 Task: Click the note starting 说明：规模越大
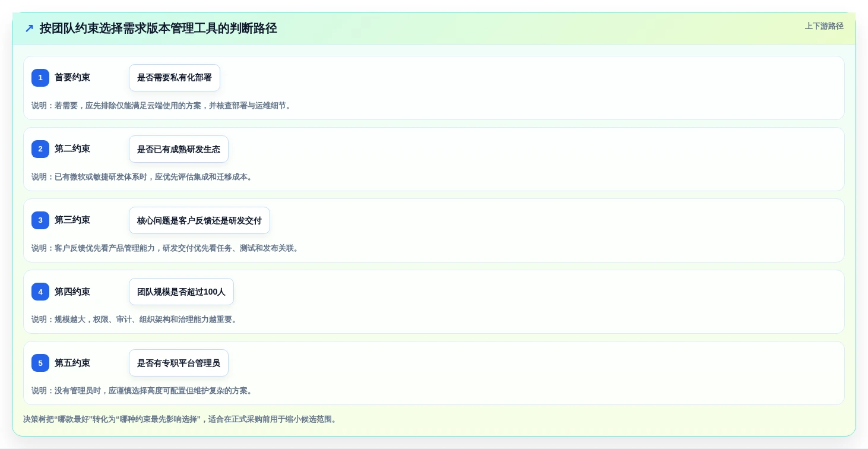point(135,320)
